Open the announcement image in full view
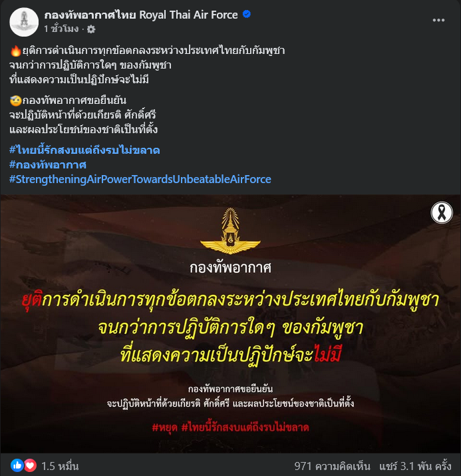 point(230,324)
